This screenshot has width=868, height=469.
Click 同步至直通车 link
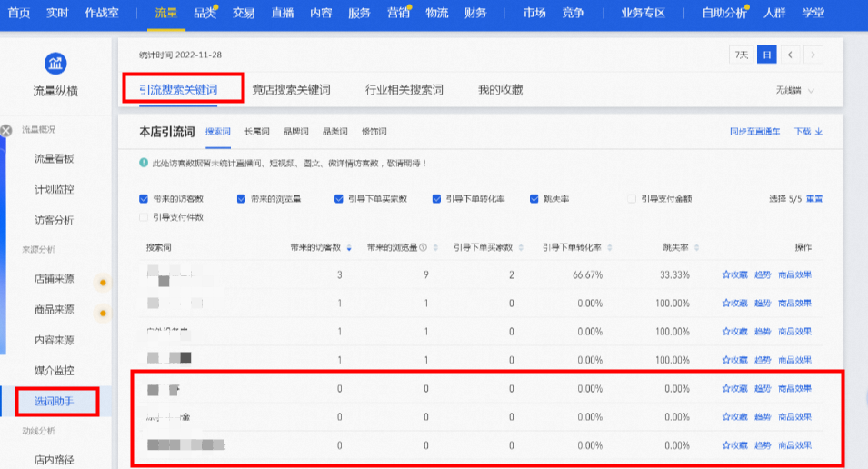(754, 132)
